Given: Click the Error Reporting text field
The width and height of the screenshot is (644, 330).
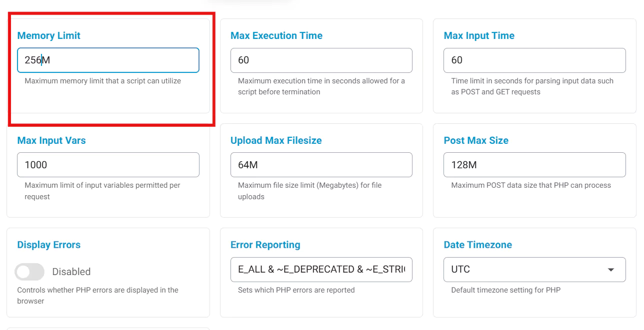Looking at the screenshot, I should point(321,270).
